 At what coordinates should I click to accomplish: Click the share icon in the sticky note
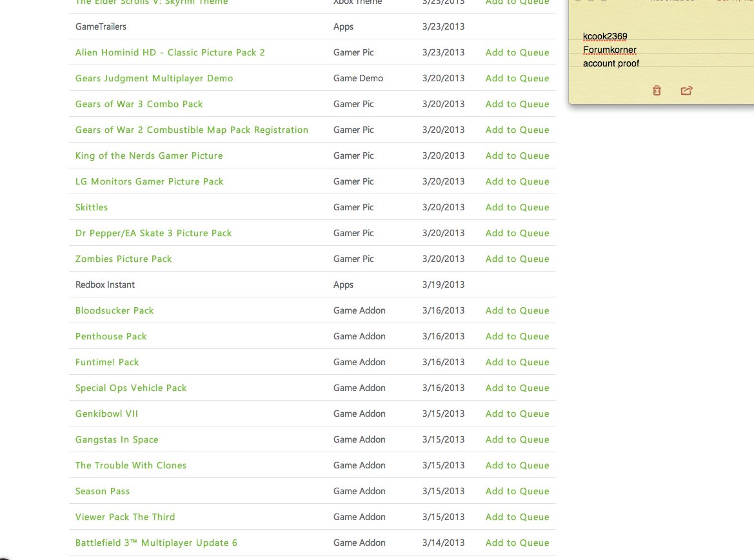click(x=686, y=90)
